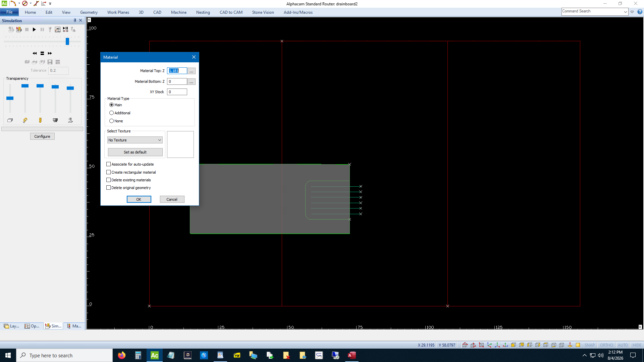Click the clamp transparency icon
This screenshot has width=644, height=362.
click(x=25, y=120)
